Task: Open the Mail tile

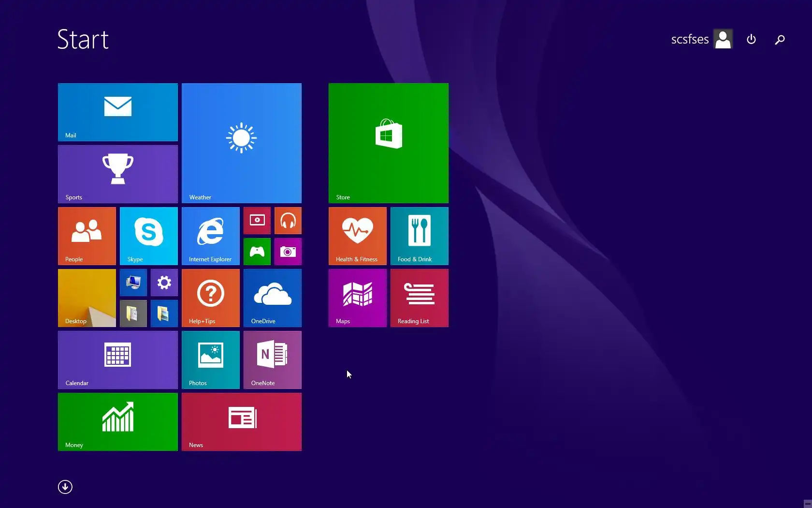Action: (x=118, y=112)
